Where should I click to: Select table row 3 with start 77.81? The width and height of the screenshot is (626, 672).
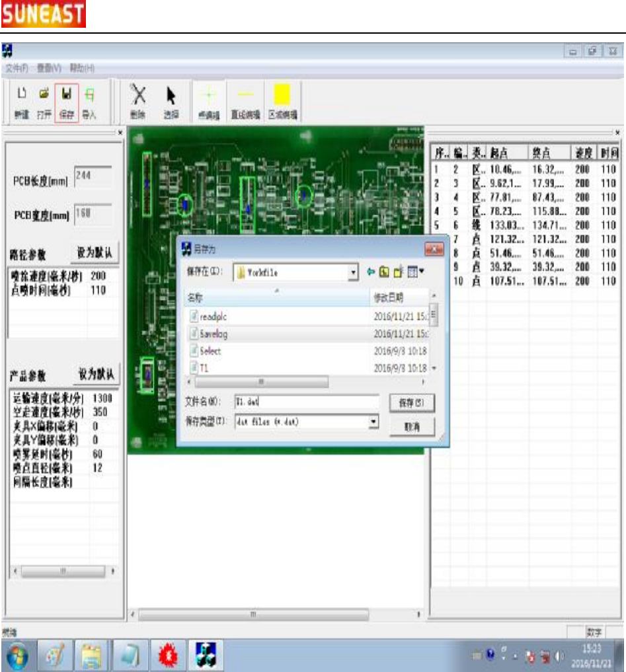coord(526,198)
